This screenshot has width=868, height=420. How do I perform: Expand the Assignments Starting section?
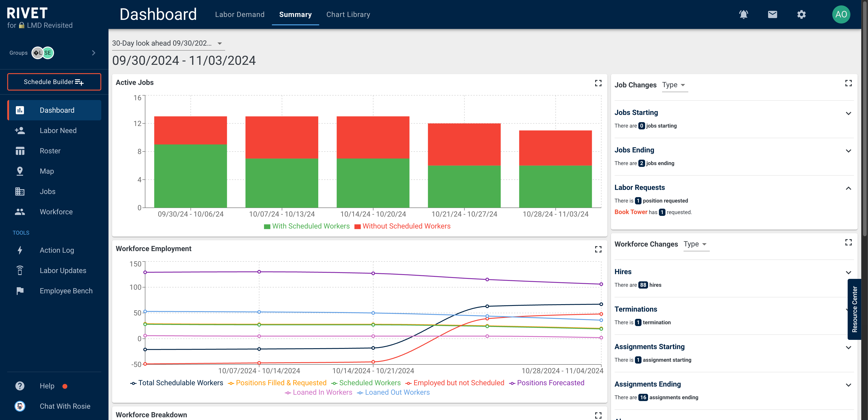(x=848, y=347)
